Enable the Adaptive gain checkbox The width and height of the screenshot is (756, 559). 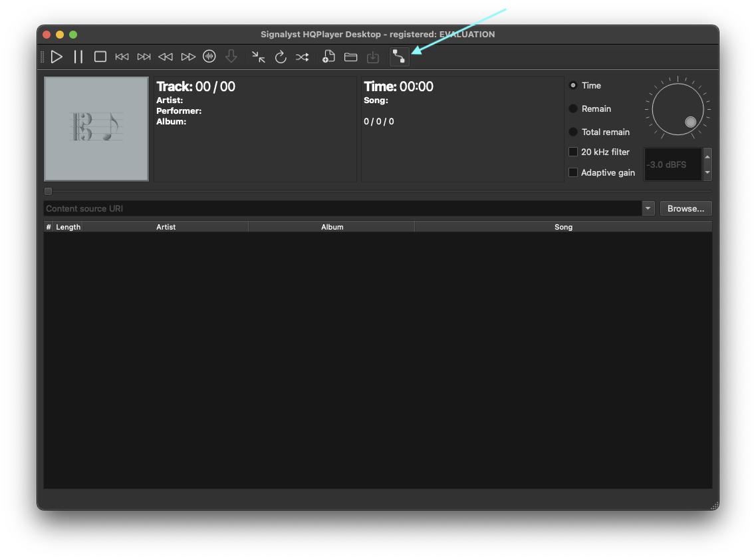point(573,173)
